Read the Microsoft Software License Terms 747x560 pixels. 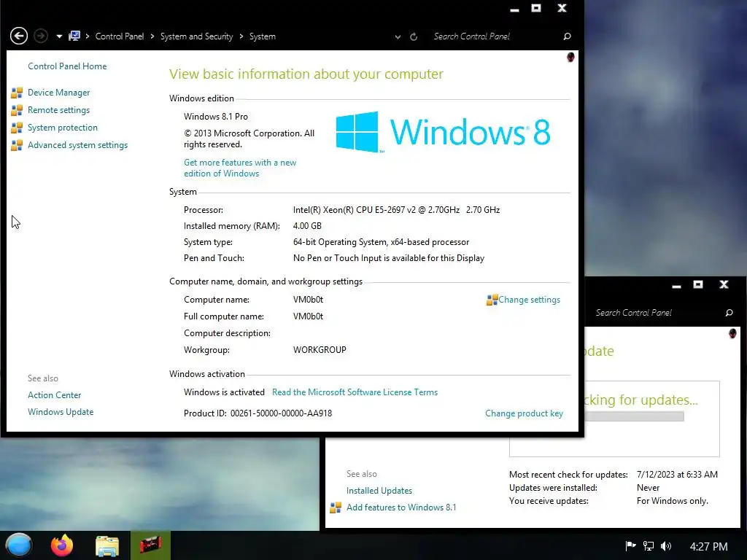coord(355,392)
